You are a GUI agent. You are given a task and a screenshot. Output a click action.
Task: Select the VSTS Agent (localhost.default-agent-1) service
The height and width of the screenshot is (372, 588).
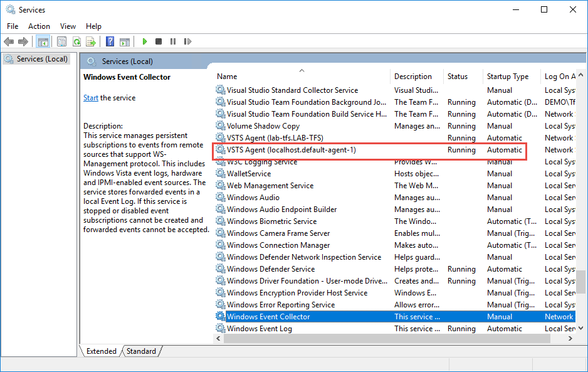[x=291, y=150]
